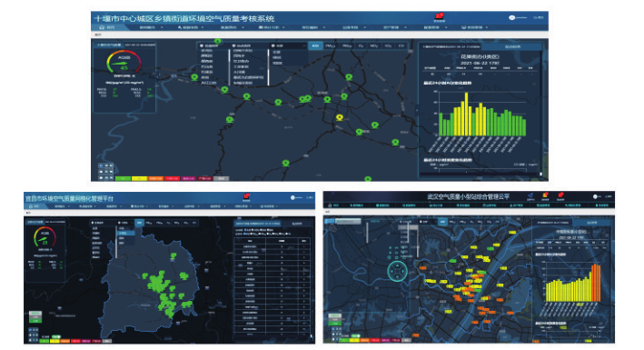Expand the third filter dropdown above Shiyan map

point(288,45)
